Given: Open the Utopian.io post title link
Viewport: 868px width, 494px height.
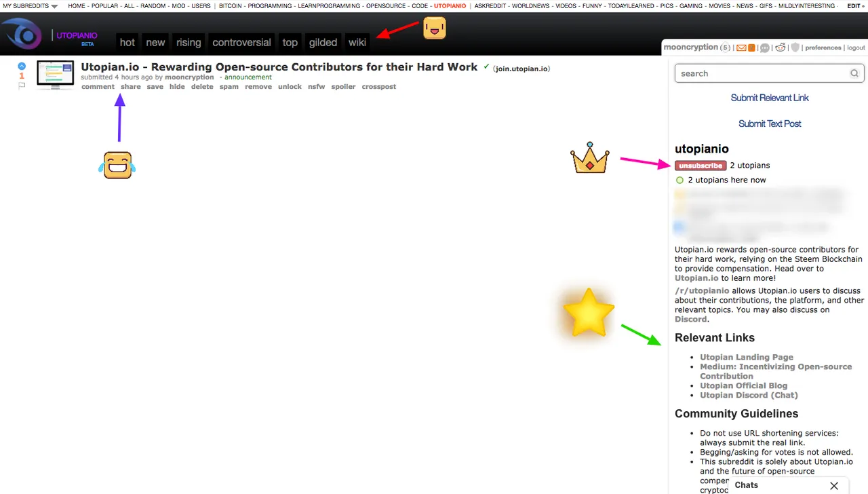Looking at the screenshot, I should (x=279, y=67).
